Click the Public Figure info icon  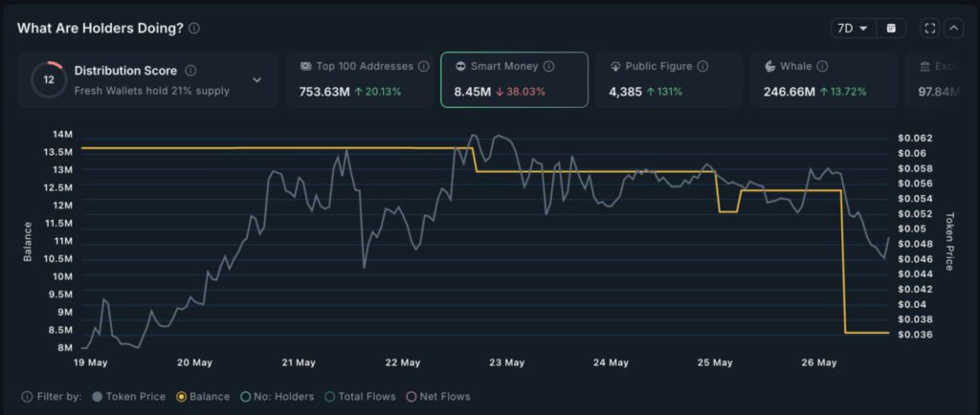tap(702, 67)
